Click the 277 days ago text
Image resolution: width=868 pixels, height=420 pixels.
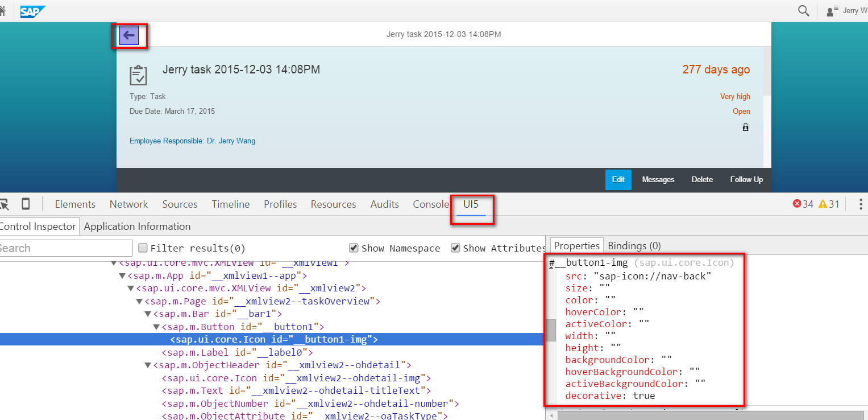[716, 69]
